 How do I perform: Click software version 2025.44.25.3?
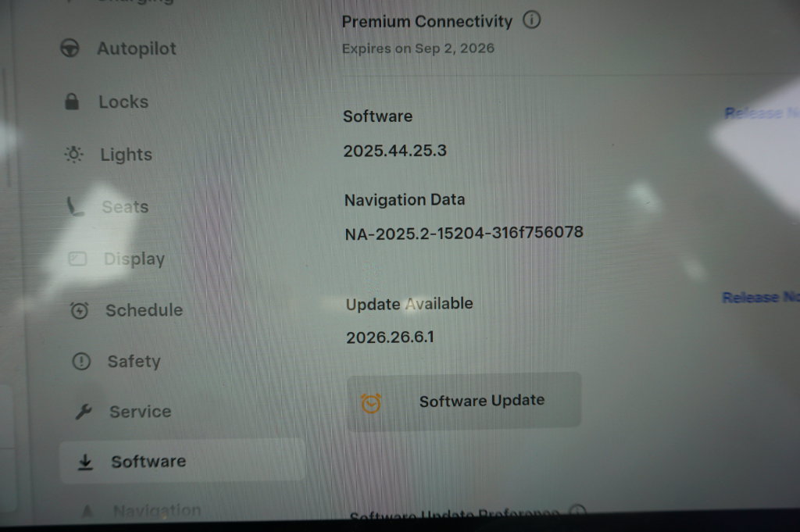[x=395, y=151]
